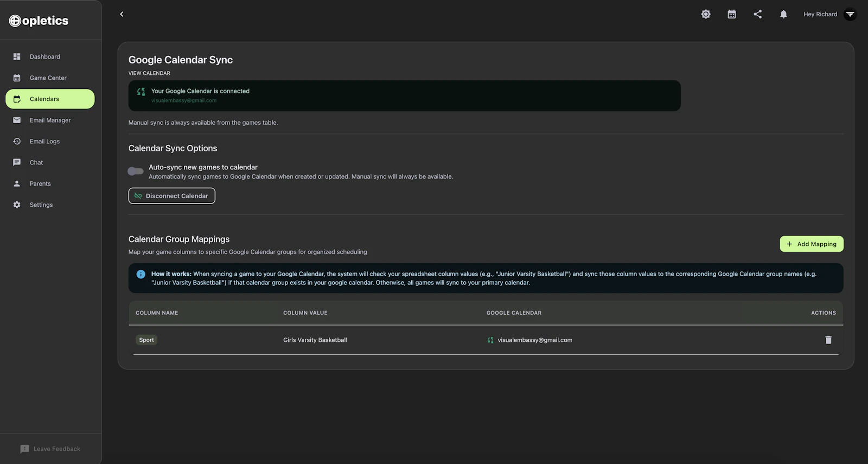Viewport: 868px width, 464px height.
Task: Click the Settings gear icon in the sidebar
Action: tap(17, 205)
